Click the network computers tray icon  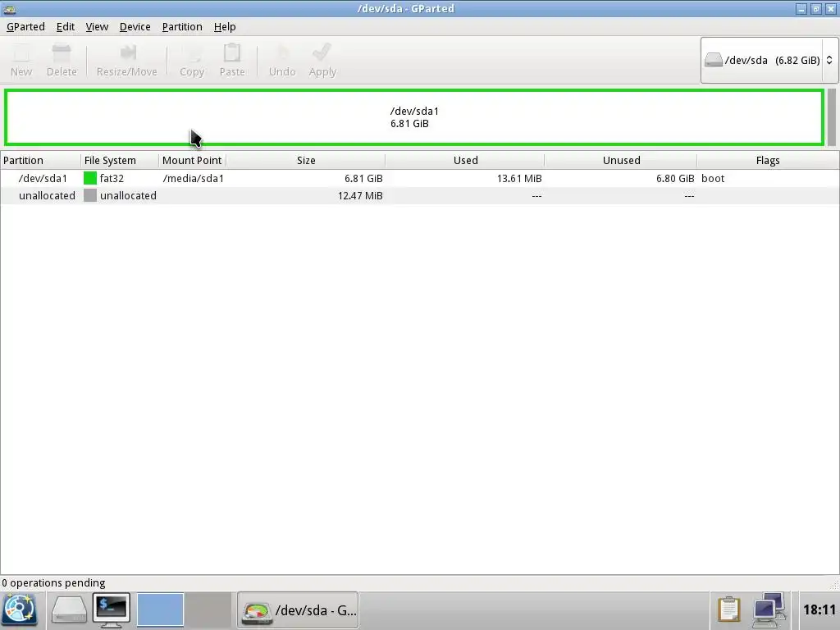tap(769, 609)
